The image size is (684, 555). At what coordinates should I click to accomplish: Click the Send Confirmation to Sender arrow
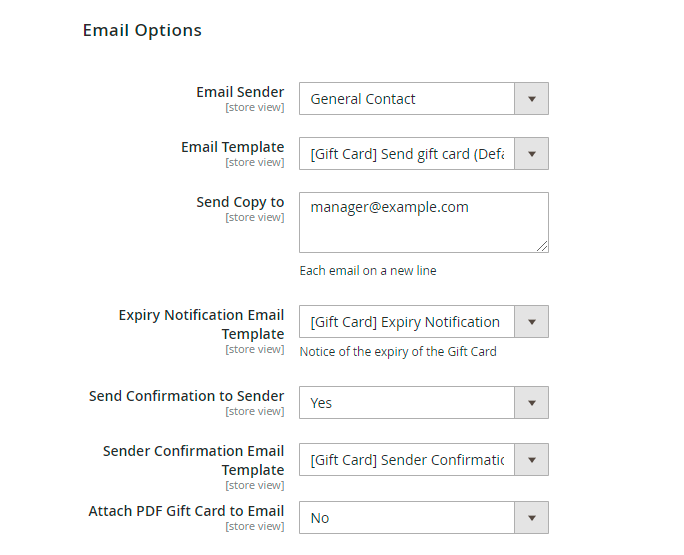[x=531, y=403]
